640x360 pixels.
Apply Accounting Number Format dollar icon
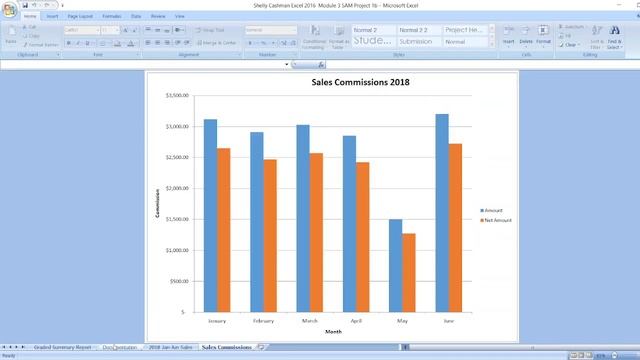point(251,43)
